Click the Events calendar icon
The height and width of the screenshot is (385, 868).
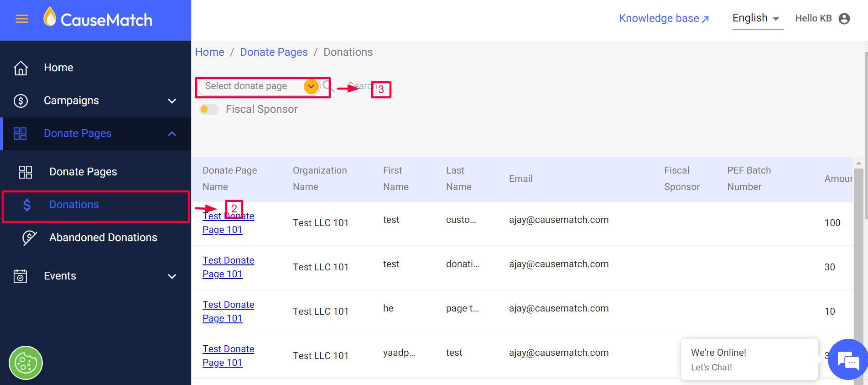21,276
